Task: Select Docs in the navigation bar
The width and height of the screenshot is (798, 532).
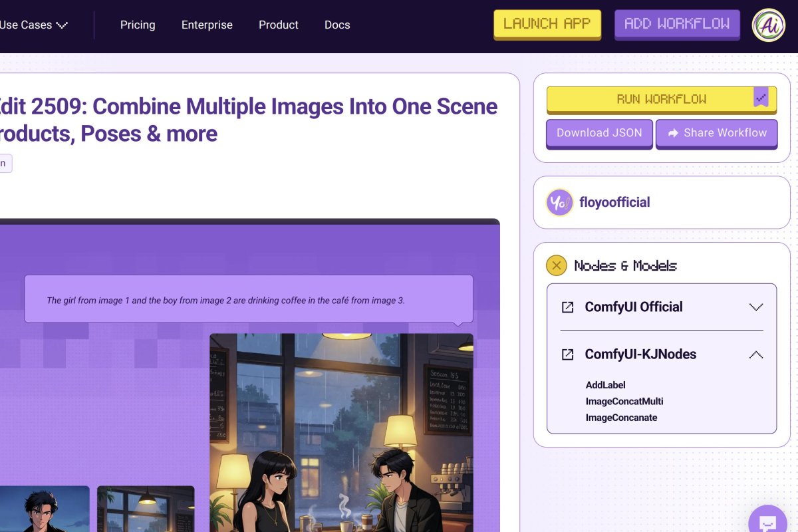Action: click(x=336, y=25)
